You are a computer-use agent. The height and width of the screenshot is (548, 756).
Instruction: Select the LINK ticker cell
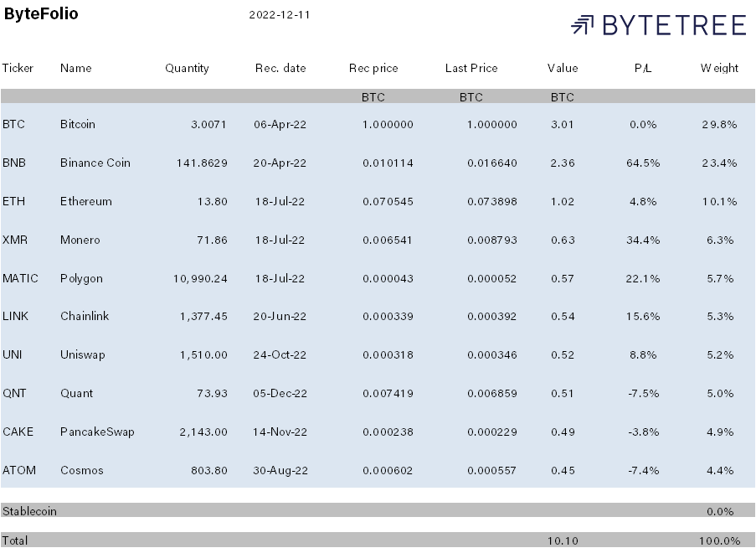15,316
